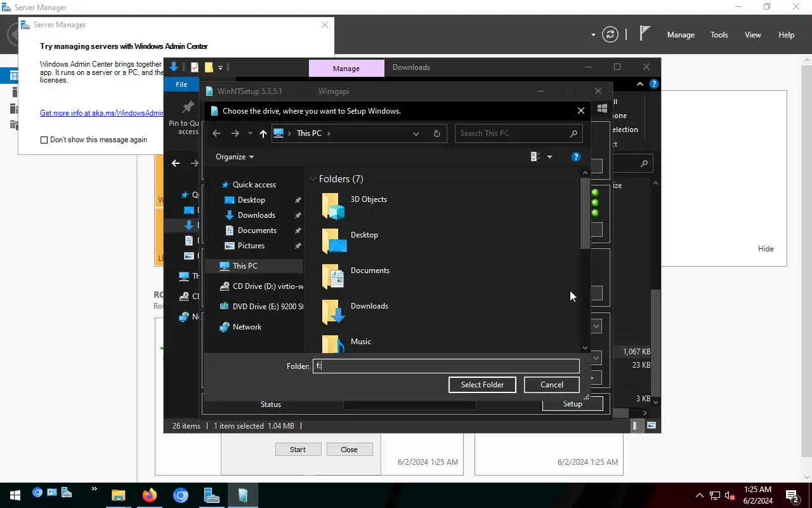Collapse the Explorer ribbon chevron
The height and width of the screenshot is (508, 812).
(640, 84)
